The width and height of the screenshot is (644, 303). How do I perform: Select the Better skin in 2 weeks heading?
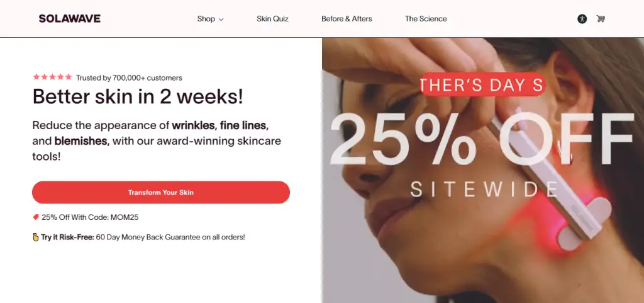tap(138, 97)
